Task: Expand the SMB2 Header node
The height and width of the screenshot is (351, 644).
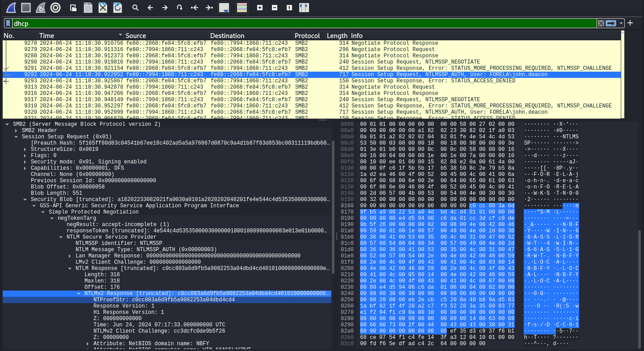Action: 17,130
